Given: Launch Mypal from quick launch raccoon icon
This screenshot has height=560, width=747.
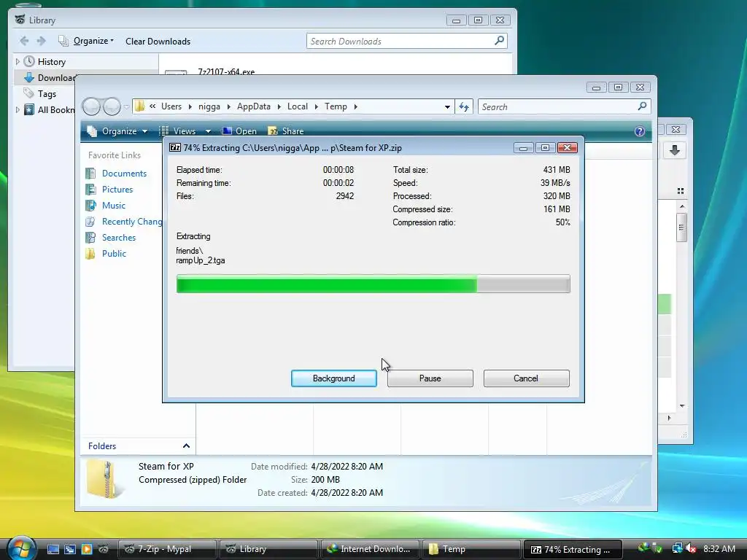Looking at the screenshot, I should [104, 549].
